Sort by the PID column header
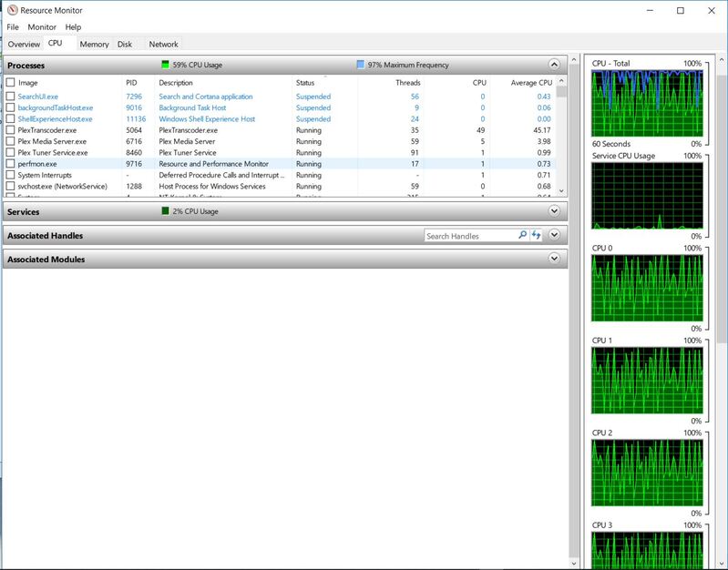The height and width of the screenshot is (570, 728). pyautogui.click(x=131, y=83)
